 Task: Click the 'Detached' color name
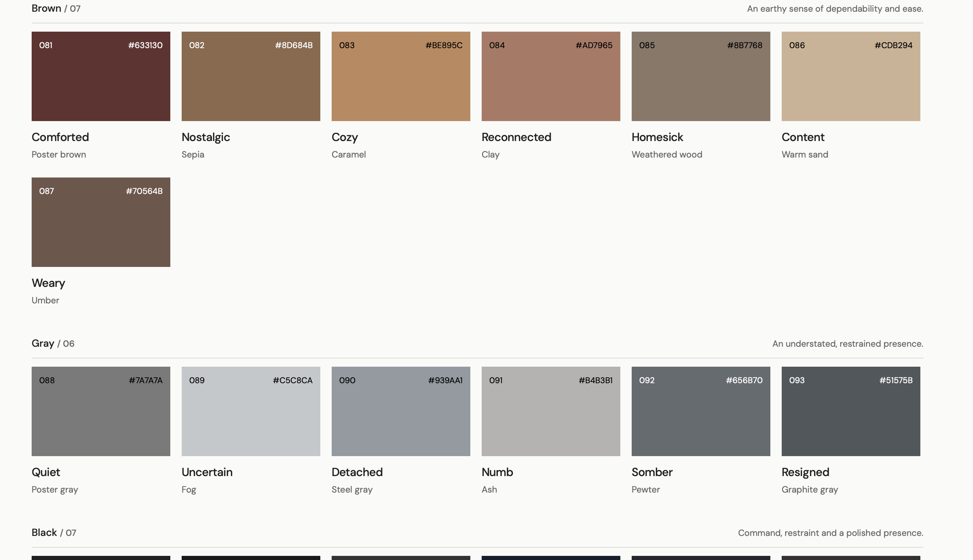357,472
